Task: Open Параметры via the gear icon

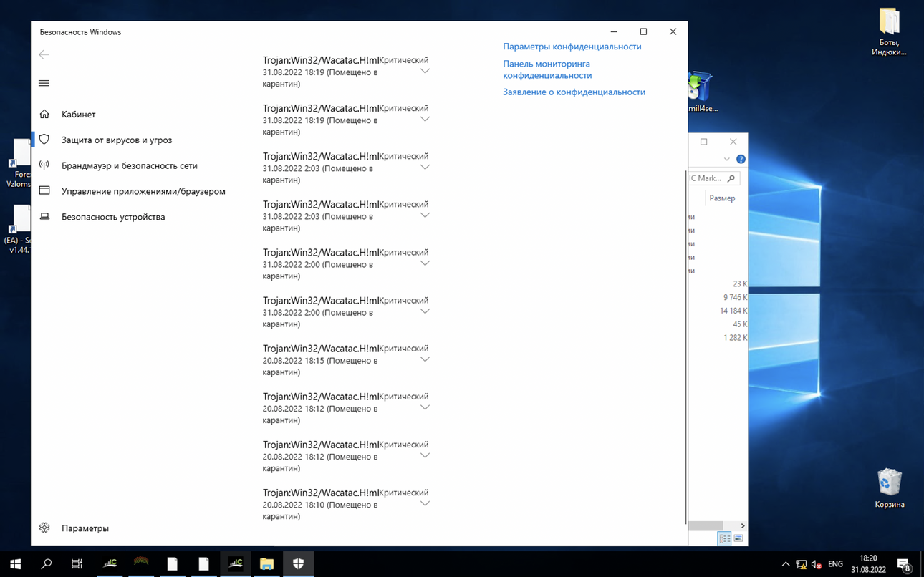Action: tap(44, 528)
